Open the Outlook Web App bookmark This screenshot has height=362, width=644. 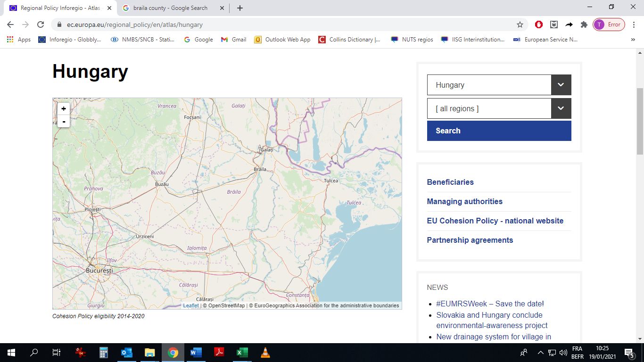pos(282,40)
